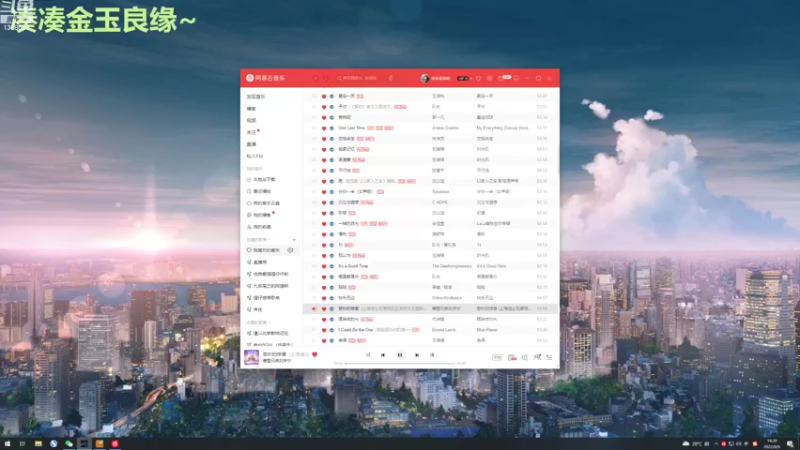Image resolution: width=800 pixels, height=450 pixels.
Task: Click the red NetEase Music taskbar icon
Action: (115, 444)
